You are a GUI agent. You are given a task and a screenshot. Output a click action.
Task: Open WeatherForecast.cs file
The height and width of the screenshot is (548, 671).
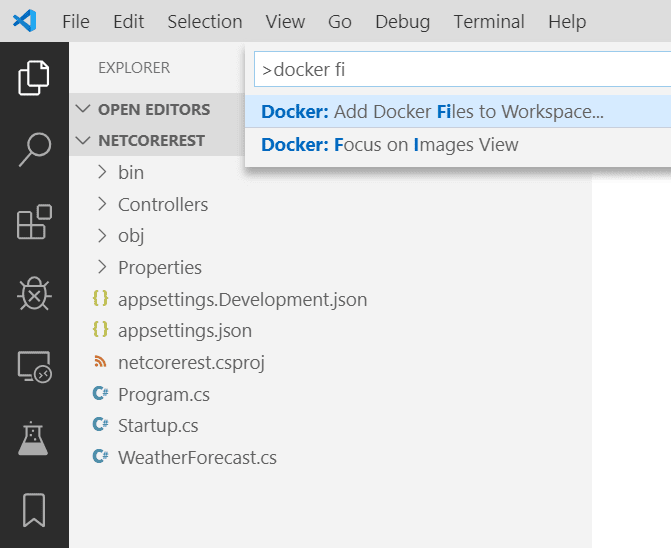pyautogui.click(x=197, y=457)
